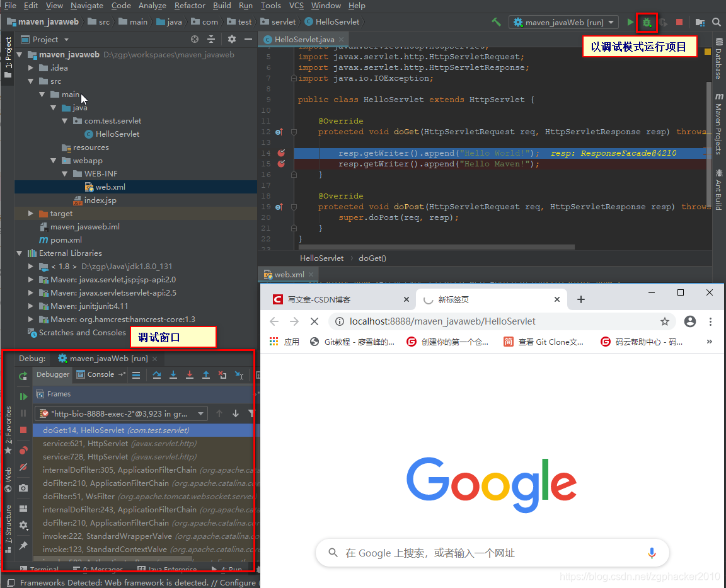Expand Maven: junit:junit:4.11 library
726x588 pixels.
click(x=30, y=306)
